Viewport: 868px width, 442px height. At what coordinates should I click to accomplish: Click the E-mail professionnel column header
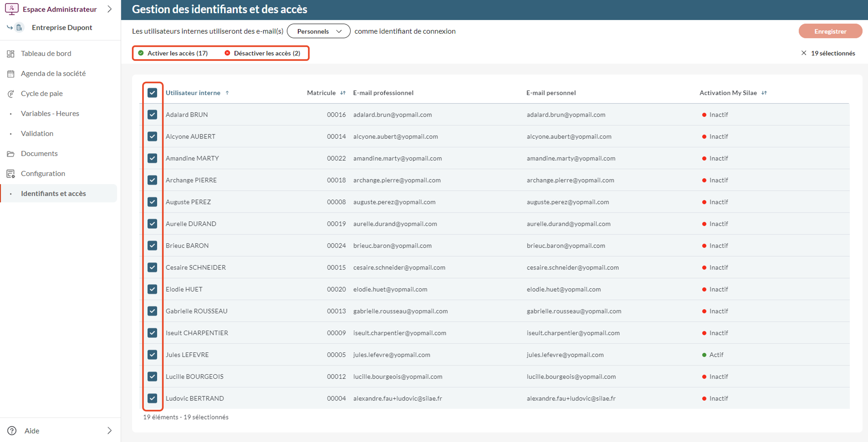(x=383, y=93)
